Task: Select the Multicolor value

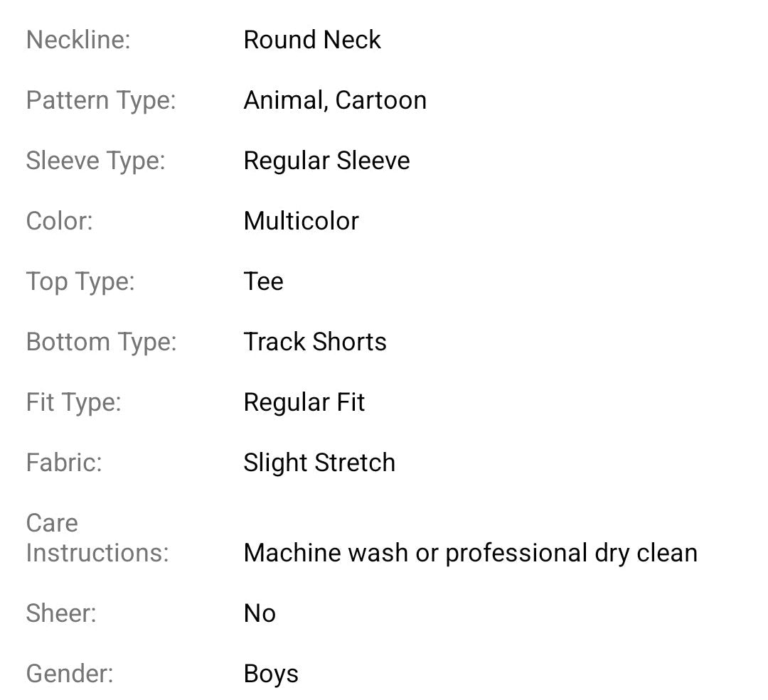Action: point(301,221)
